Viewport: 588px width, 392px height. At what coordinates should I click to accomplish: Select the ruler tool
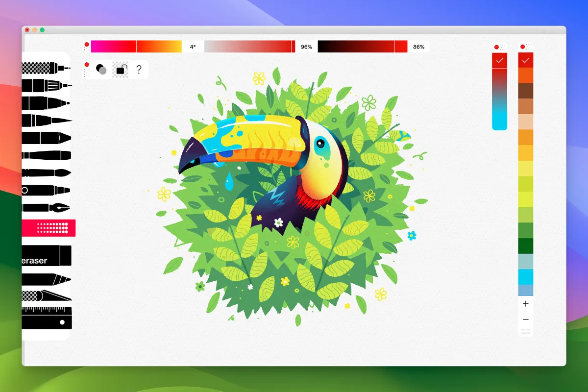[47, 318]
